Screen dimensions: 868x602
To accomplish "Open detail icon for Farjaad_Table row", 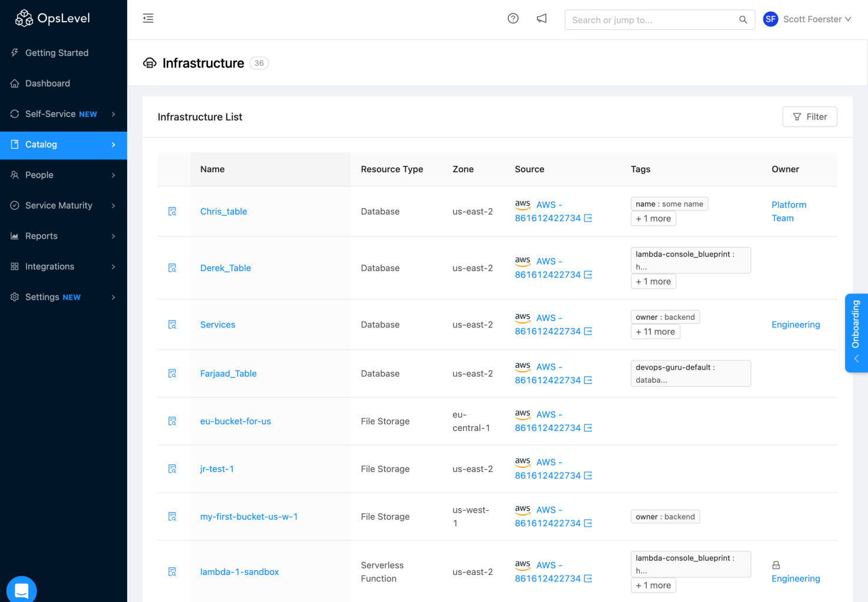I will (x=172, y=373).
